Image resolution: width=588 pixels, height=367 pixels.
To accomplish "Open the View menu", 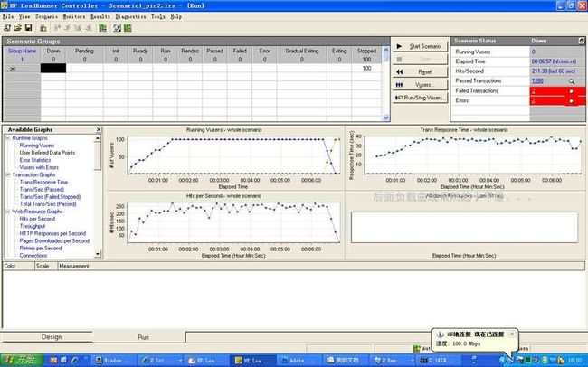I will pos(24,17).
